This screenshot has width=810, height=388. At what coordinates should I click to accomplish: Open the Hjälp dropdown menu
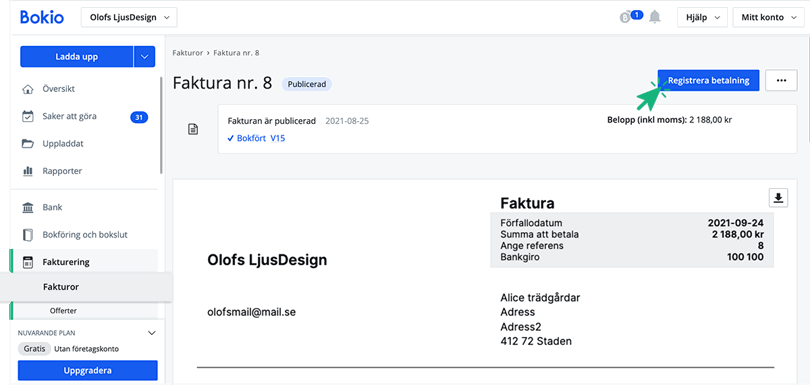(703, 18)
